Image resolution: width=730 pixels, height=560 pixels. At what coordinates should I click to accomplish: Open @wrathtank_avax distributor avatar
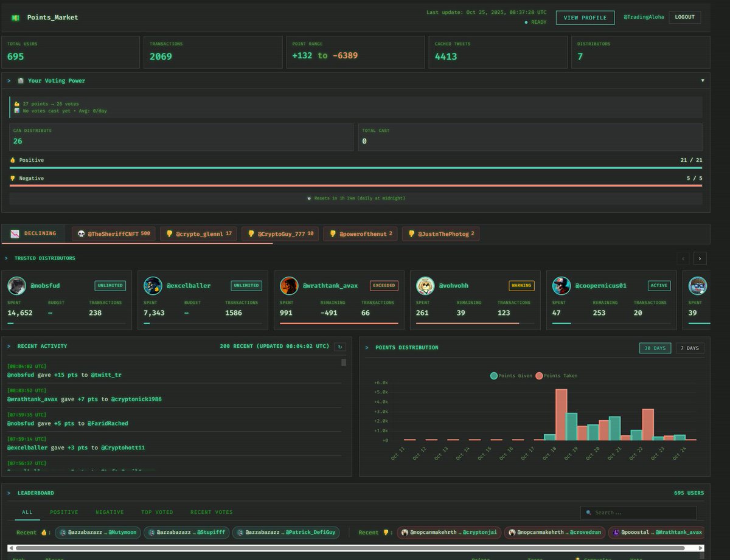[x=289, y=286]
